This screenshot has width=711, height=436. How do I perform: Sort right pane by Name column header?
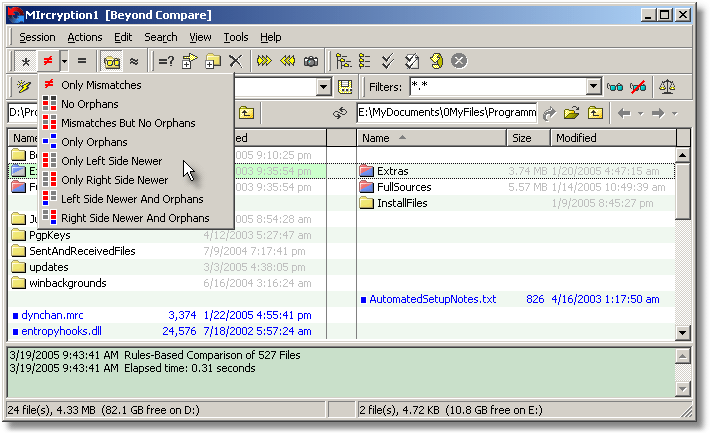tap(431, 138)
